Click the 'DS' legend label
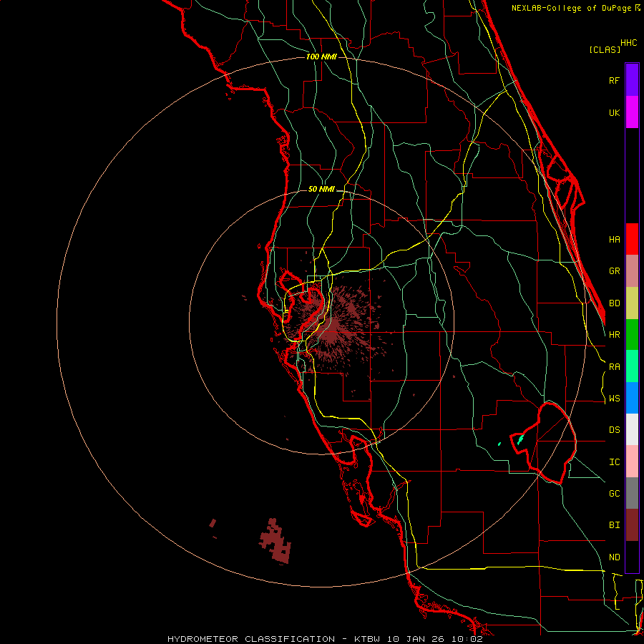This screenshot has width=644, height=644. (614, 430)
